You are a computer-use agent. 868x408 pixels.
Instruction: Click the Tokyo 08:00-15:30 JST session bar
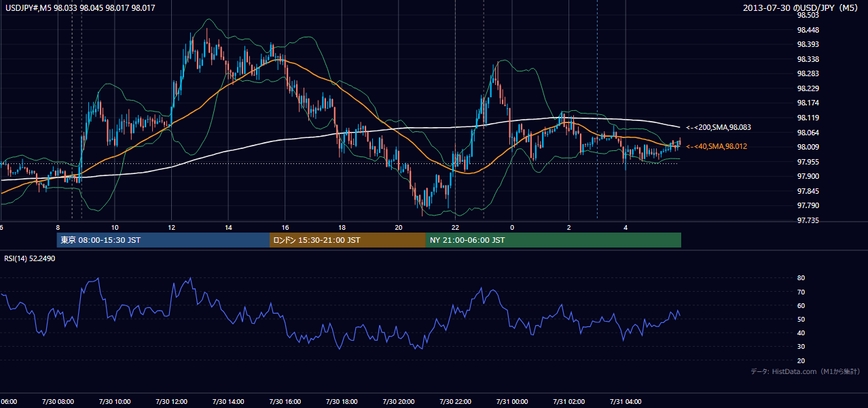(164, 240)
